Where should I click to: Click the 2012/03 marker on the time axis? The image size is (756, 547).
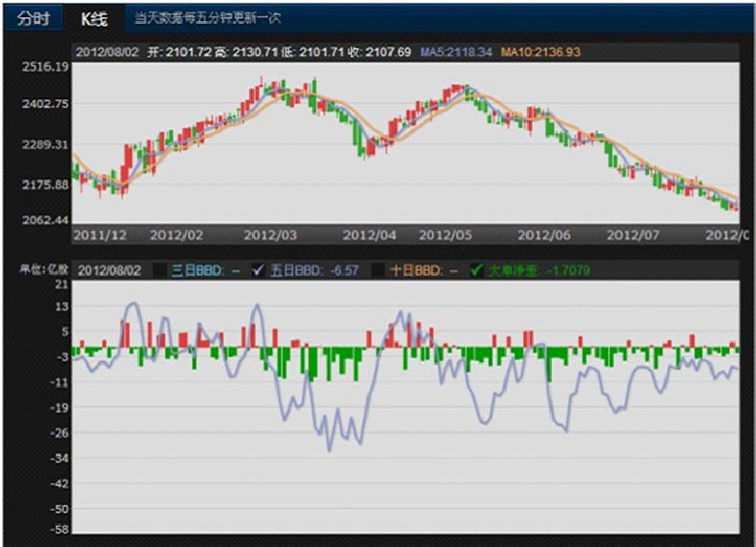(270, 234)
